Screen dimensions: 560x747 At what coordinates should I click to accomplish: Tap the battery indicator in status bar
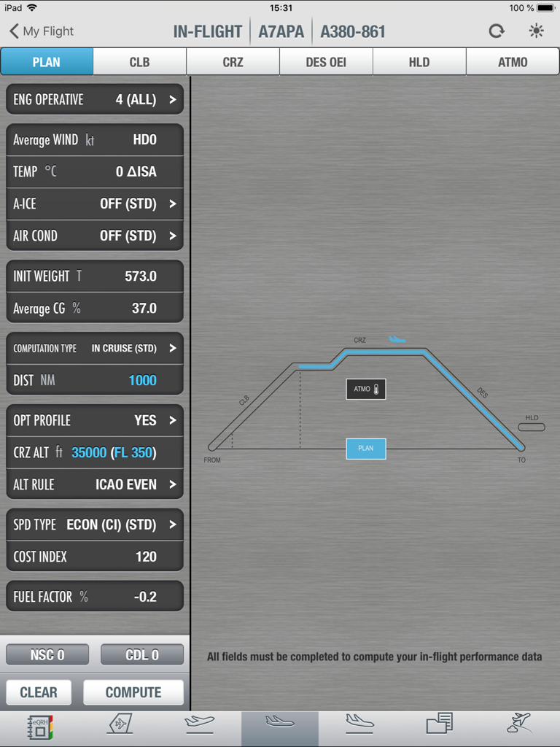point(545,7)
